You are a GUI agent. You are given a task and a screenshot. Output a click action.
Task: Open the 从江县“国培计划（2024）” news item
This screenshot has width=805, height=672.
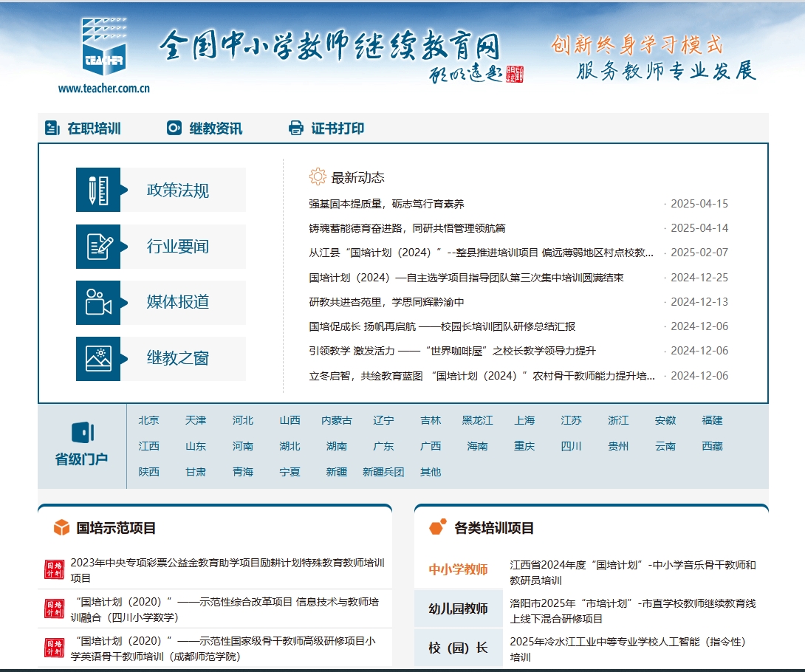click(481, 253)
